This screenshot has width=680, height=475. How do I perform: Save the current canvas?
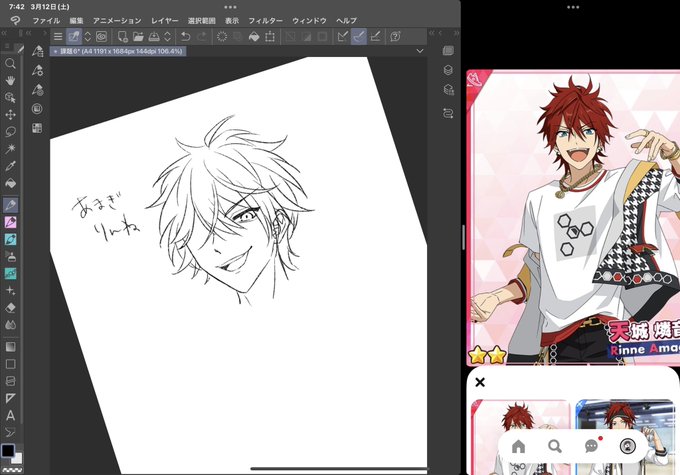click(x=154, y=36)
